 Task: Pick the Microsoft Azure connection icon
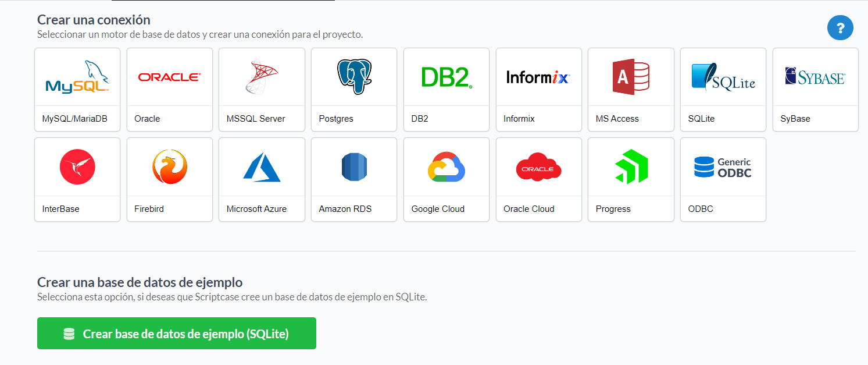point(262,179)
